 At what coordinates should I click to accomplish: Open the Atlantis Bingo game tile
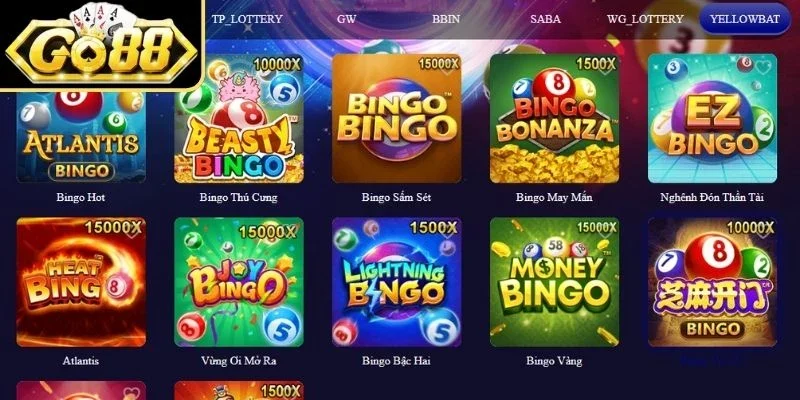(81, 137)
